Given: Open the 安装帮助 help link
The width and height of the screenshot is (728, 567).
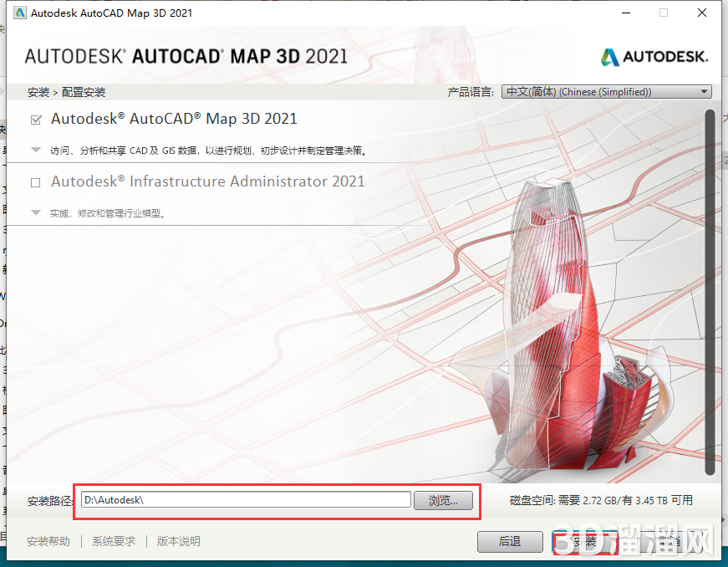Looking at the screenshot, I should [48, 541].
